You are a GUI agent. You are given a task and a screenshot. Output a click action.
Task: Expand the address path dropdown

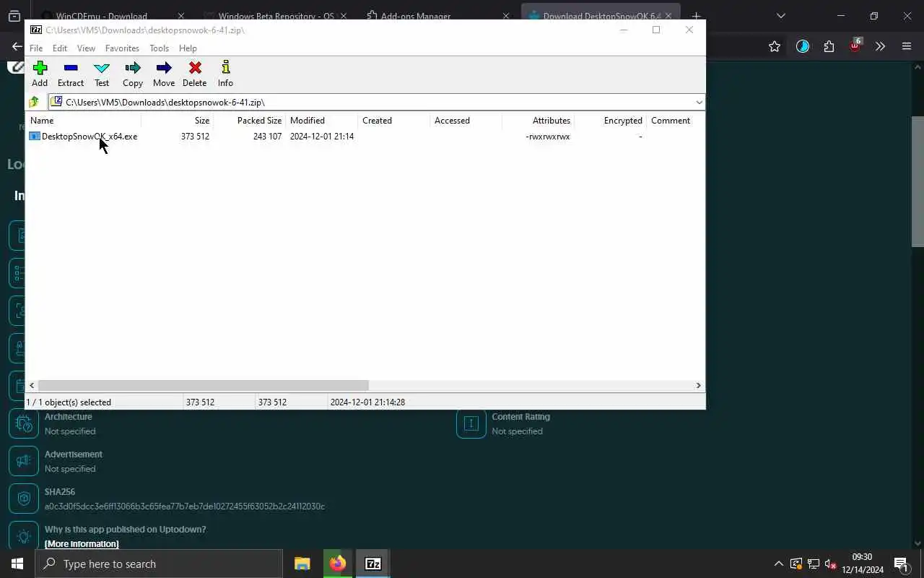tap(699, 102)
